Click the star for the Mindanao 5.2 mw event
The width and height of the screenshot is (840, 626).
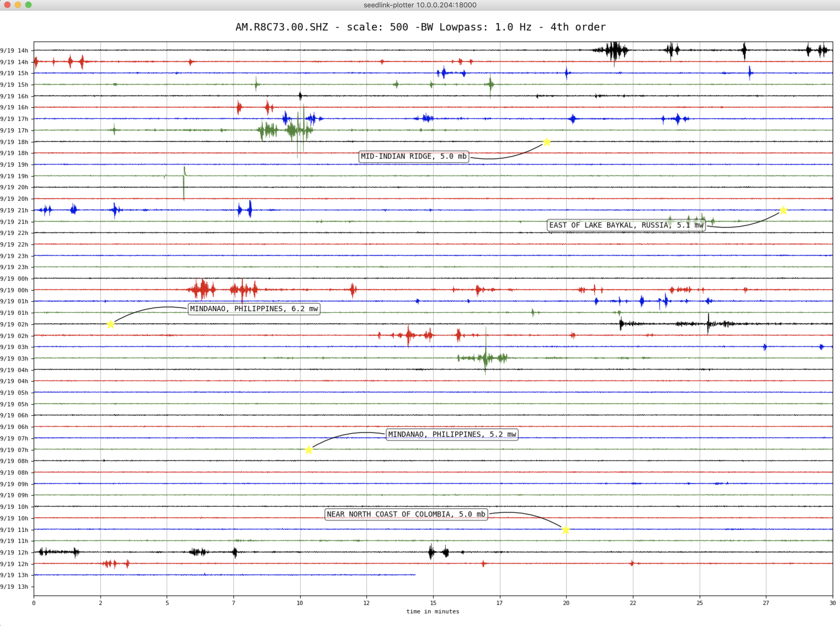pos(309,450)
